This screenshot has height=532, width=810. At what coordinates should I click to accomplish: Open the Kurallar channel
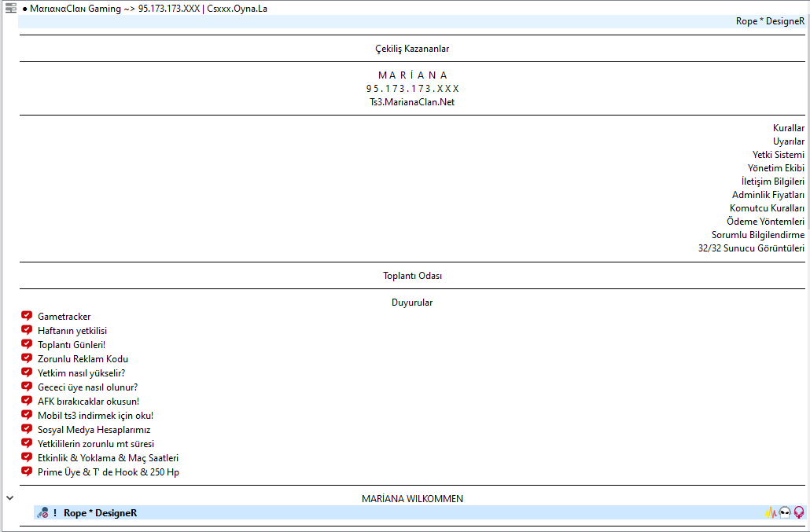click(x=788, y=128)
